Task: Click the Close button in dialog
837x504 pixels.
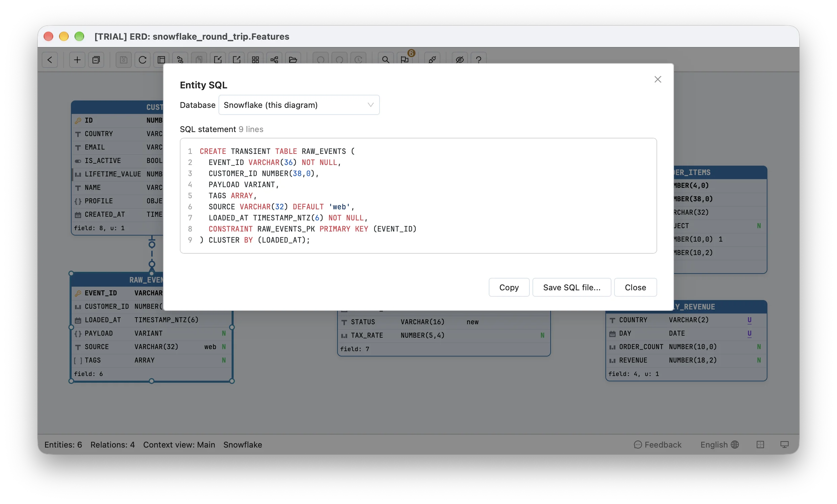Action: tap(635, 287)
